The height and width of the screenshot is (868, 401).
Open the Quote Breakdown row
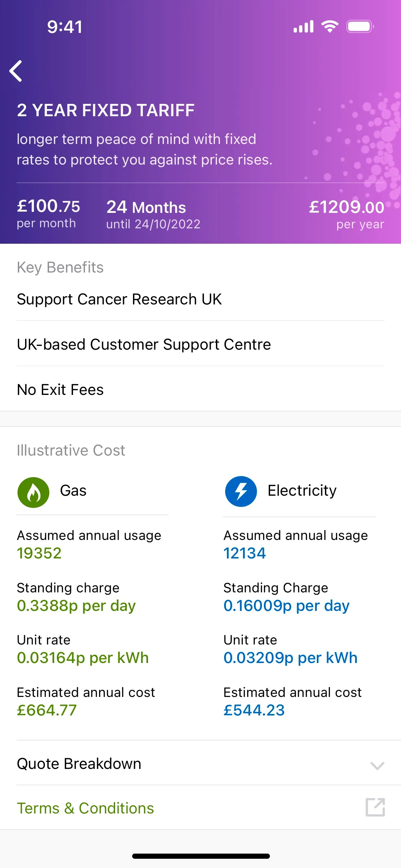[x=79, y=764]
